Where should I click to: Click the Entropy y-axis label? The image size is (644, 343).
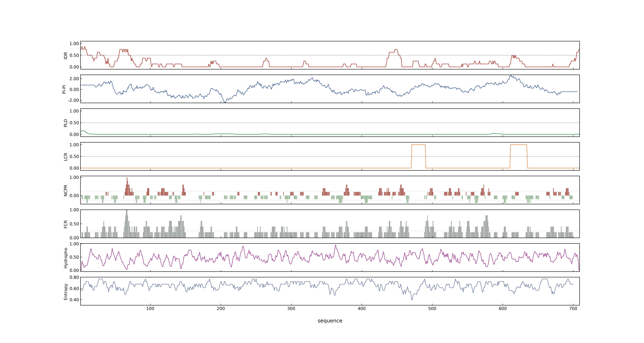pos(66,292)
